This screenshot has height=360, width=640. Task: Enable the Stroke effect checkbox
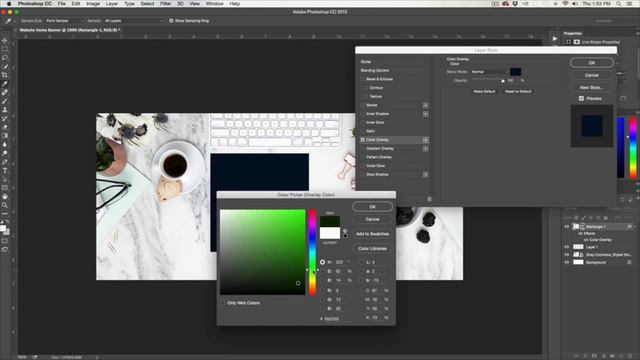click(362, 105)
